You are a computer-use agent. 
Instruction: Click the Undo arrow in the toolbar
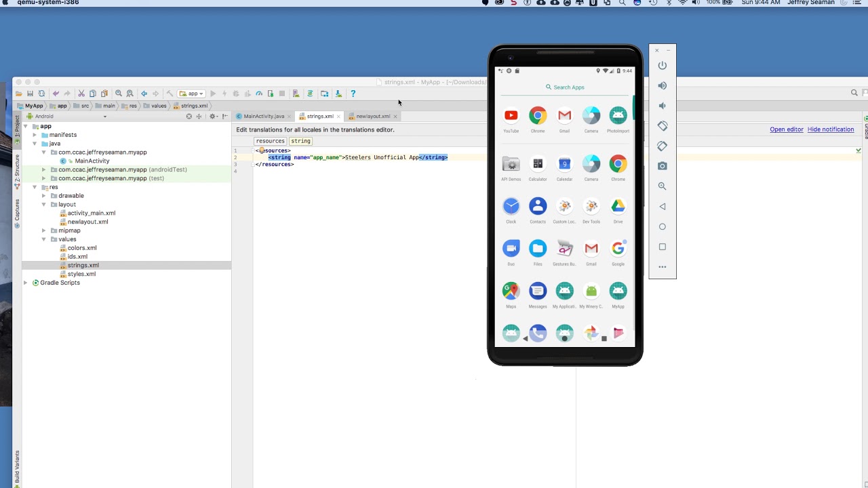[x=56, y=94]
